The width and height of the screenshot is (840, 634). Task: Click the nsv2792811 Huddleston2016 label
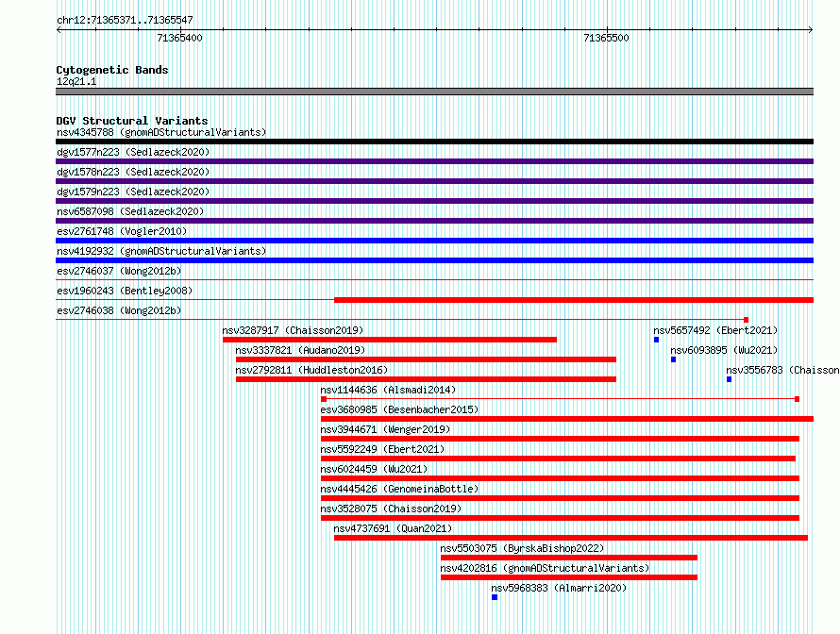click(x=311, y=370)
